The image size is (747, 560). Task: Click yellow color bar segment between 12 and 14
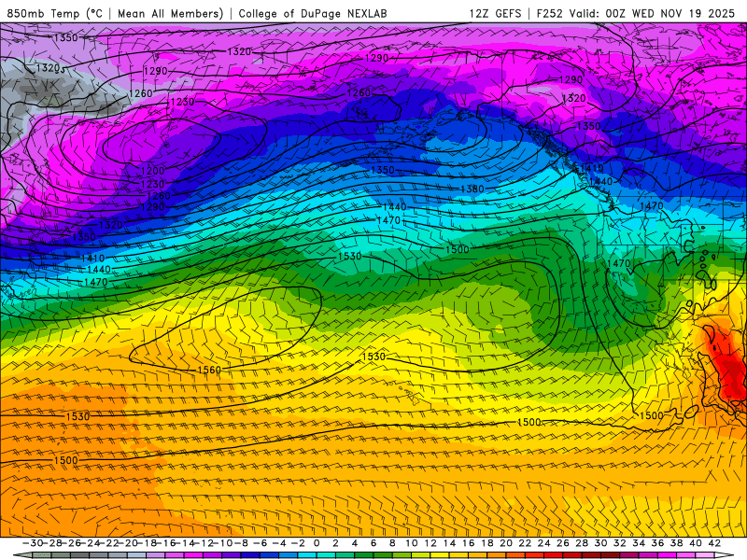[439, 555]
